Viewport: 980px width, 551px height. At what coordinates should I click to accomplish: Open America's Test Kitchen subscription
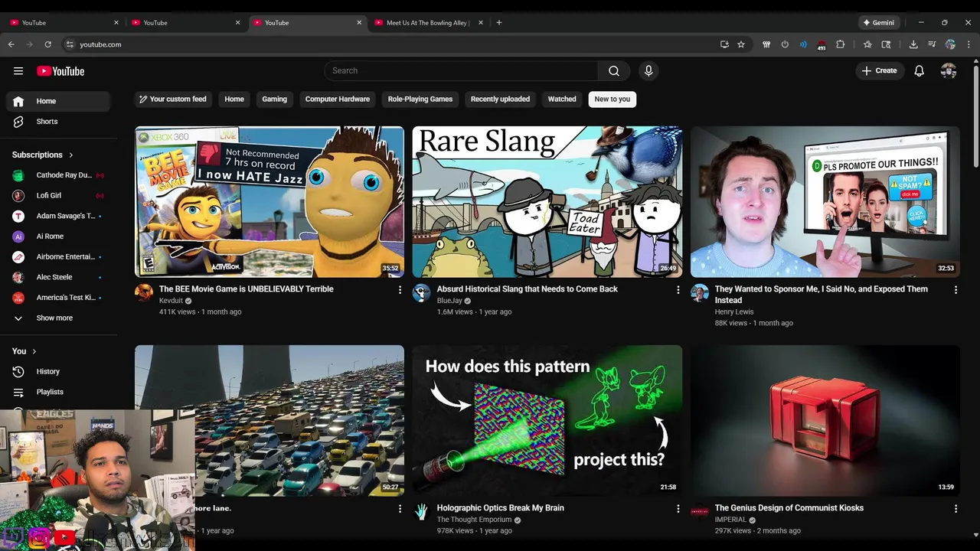[x=58, y=298]
